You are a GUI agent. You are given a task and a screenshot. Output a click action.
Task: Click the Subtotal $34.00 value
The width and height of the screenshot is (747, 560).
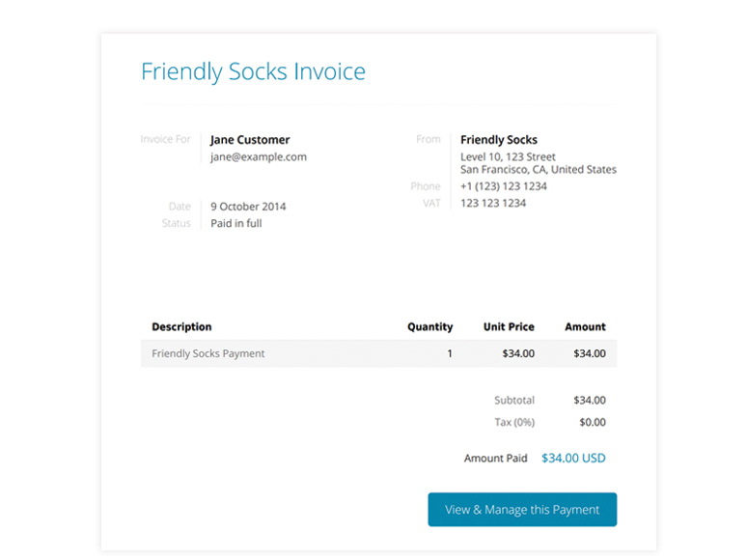click(x=590, y=401)
